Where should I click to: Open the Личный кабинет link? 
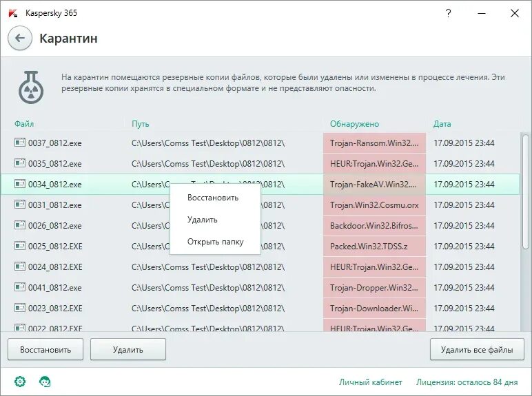pos(371,382)
